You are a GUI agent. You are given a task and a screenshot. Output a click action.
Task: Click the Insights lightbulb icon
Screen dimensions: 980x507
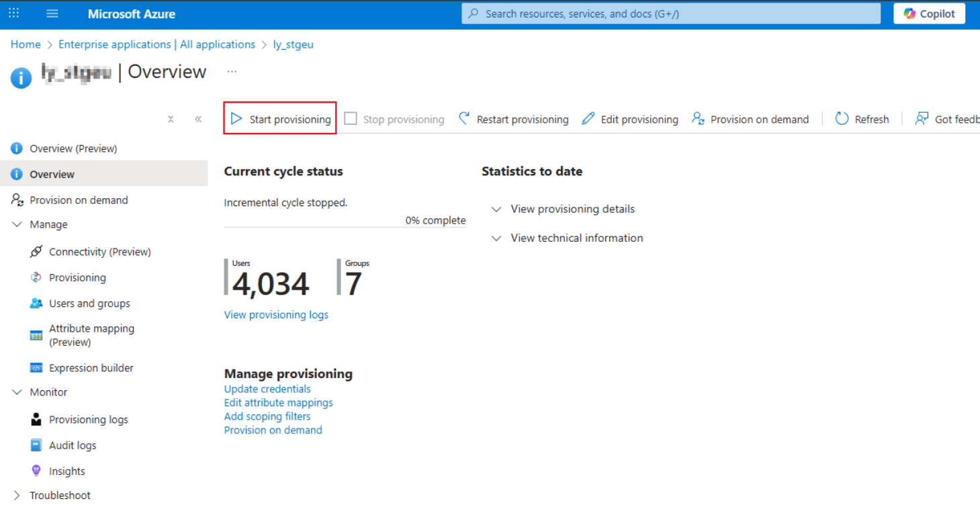click(x=36, y=471)
